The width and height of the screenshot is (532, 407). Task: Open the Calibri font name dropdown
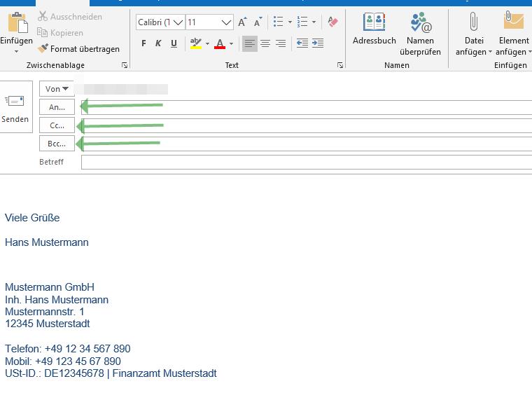coord(178,22)
